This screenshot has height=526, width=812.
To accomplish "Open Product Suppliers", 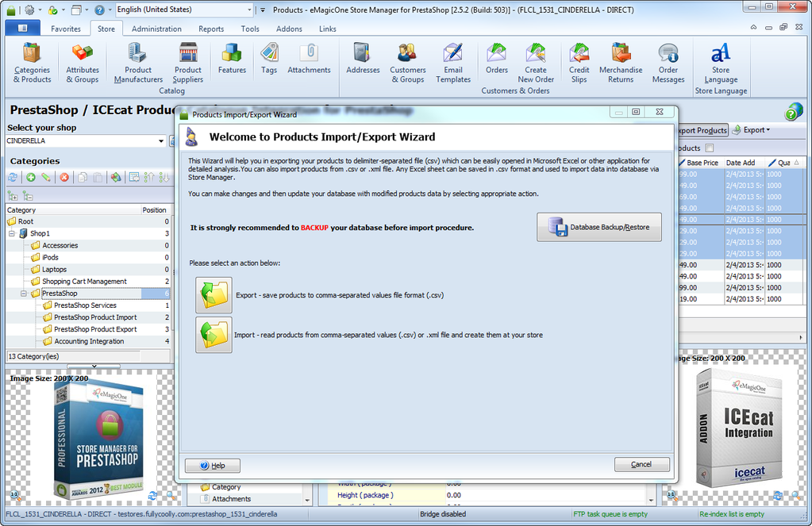I will coord(188,63).
